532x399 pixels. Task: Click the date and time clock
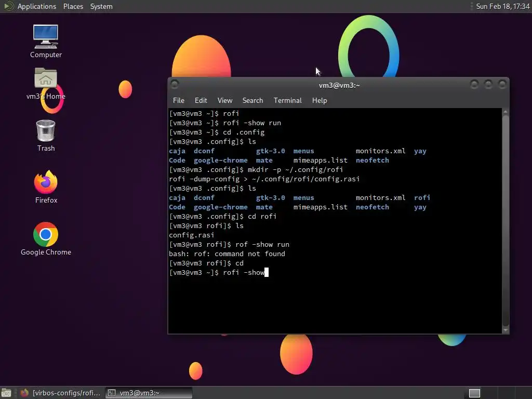point(502,6)
